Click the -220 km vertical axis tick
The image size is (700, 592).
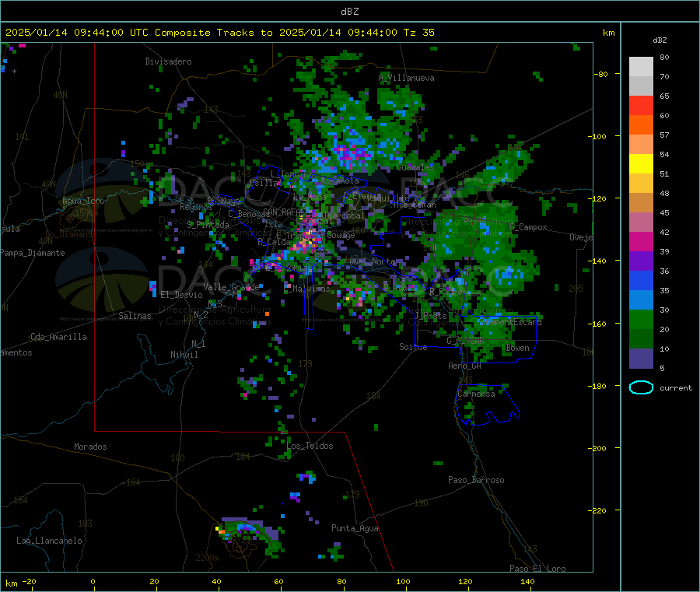coord(598,510)
